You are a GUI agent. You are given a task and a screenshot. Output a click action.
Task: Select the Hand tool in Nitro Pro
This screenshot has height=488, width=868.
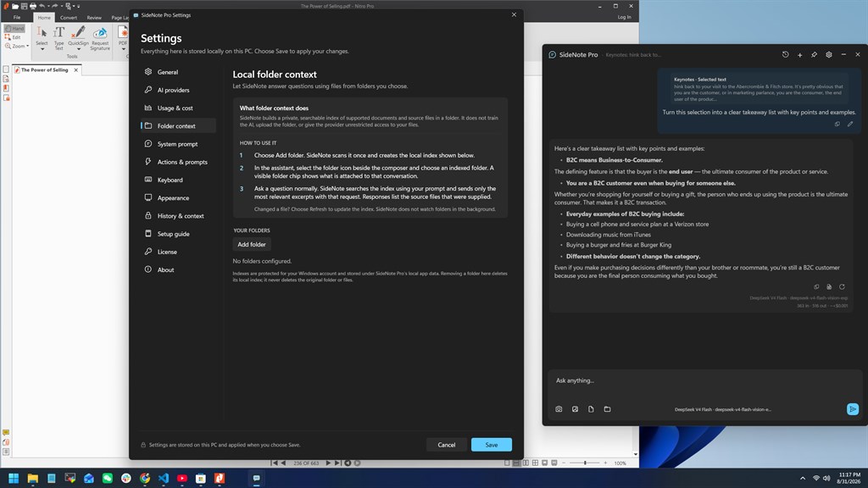click(14, 28)
